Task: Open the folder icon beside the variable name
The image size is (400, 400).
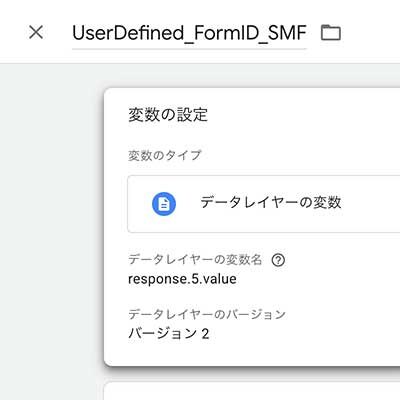Action: tap(331, 33)
